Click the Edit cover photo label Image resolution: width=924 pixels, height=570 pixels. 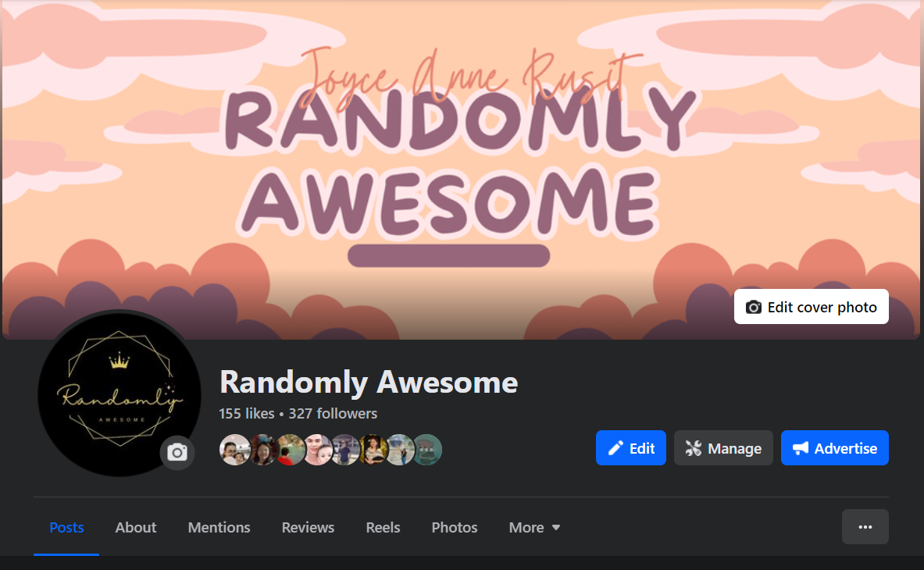822,308
